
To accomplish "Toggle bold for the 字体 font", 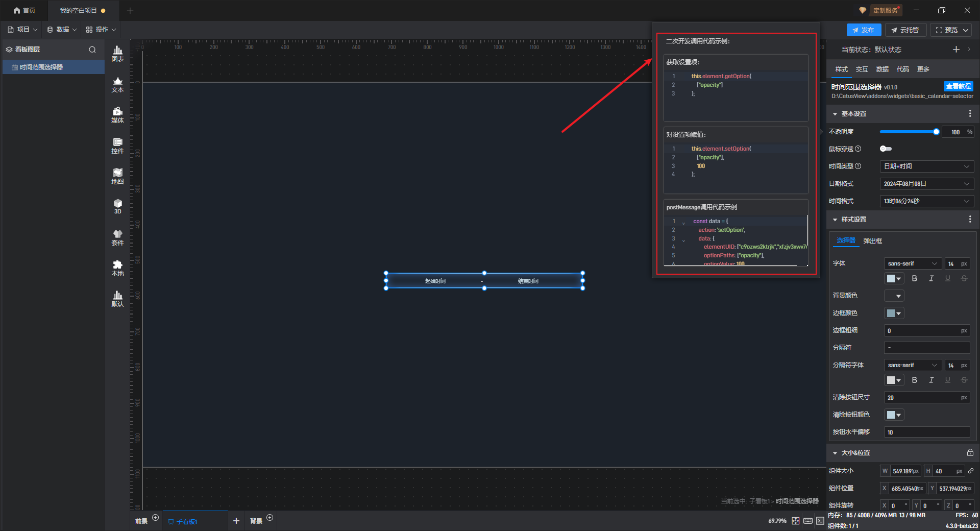I will pyautogui.click(x=914, y=278).
